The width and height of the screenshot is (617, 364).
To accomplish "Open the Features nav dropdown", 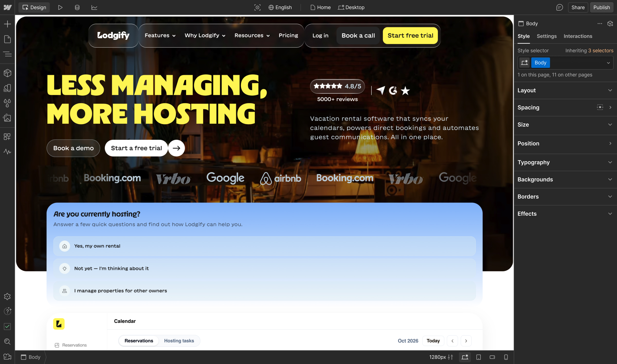I will coord(160,35).
